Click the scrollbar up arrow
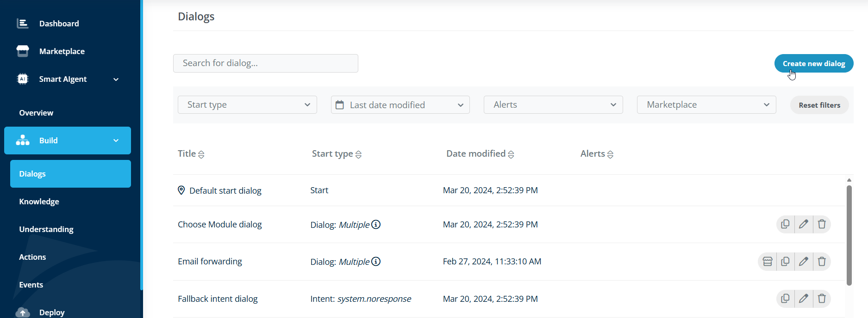This screenshot has width=868, height=318. click(849, 180)
